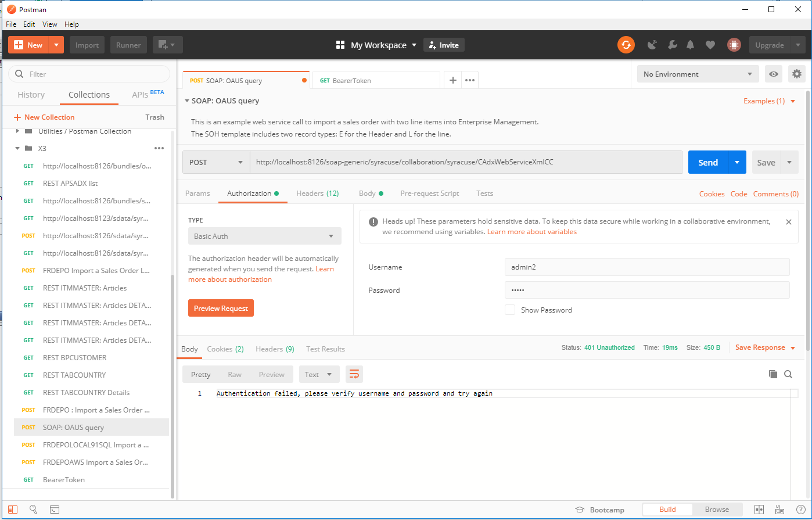The image size is (812, 520).
Task: Switch to Browse mode toggle
Action: 716,510
